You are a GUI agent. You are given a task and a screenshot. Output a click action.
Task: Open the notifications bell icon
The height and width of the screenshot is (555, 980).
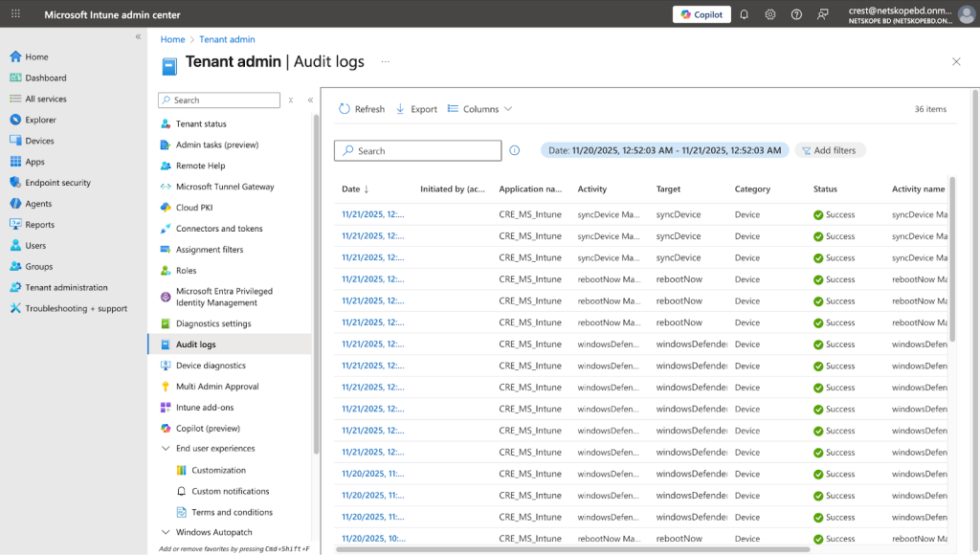coord(744,14)
